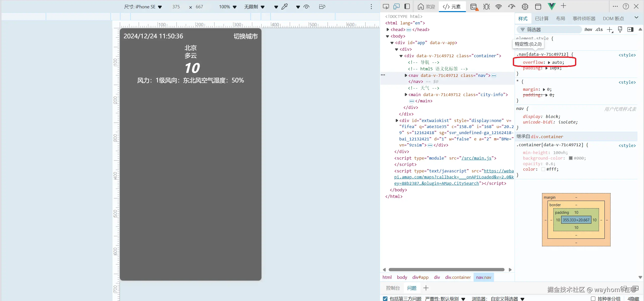Click rotate device icon in toolbar
The height and width of the screenshot is (301, 644).
click(x=322, y=7)
